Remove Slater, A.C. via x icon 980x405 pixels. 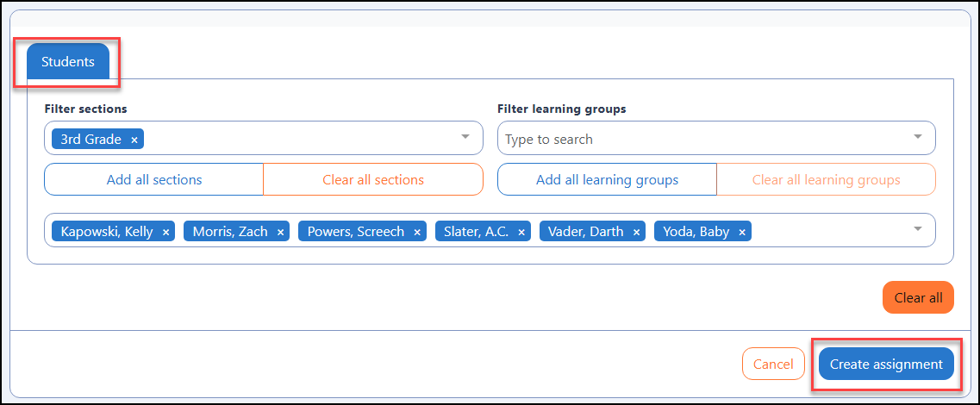(521, 232)
